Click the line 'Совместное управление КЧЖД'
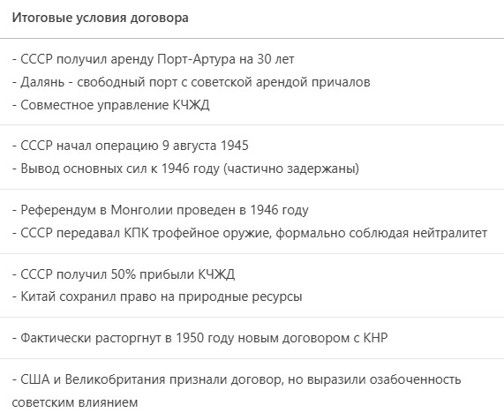The height and width of the screenshot is (420, 504). click(111, 105)
